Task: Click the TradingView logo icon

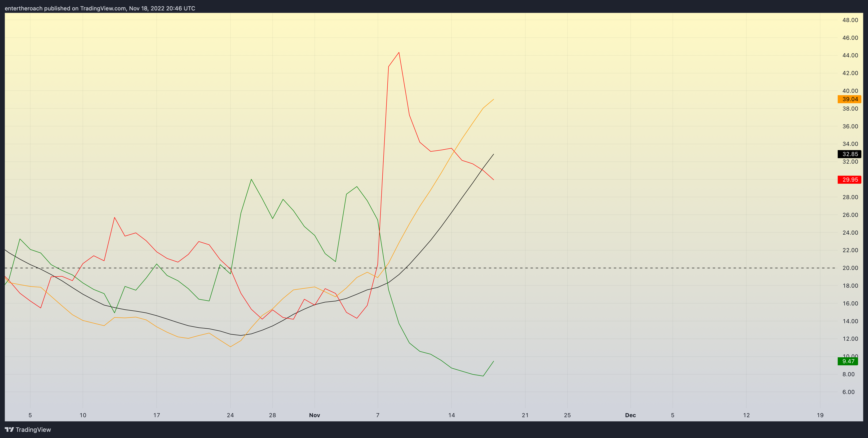Action: (x=9, y=429)
